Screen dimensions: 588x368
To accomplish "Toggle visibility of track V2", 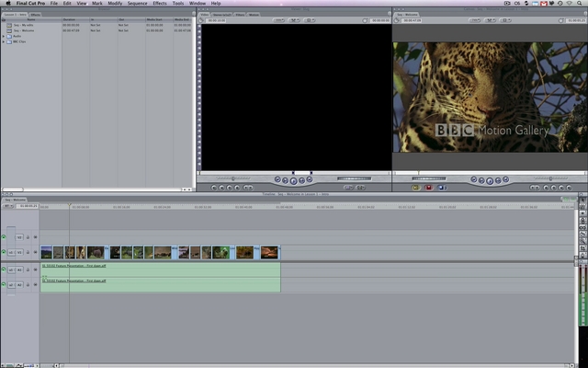I will click(x=4, y=237).
